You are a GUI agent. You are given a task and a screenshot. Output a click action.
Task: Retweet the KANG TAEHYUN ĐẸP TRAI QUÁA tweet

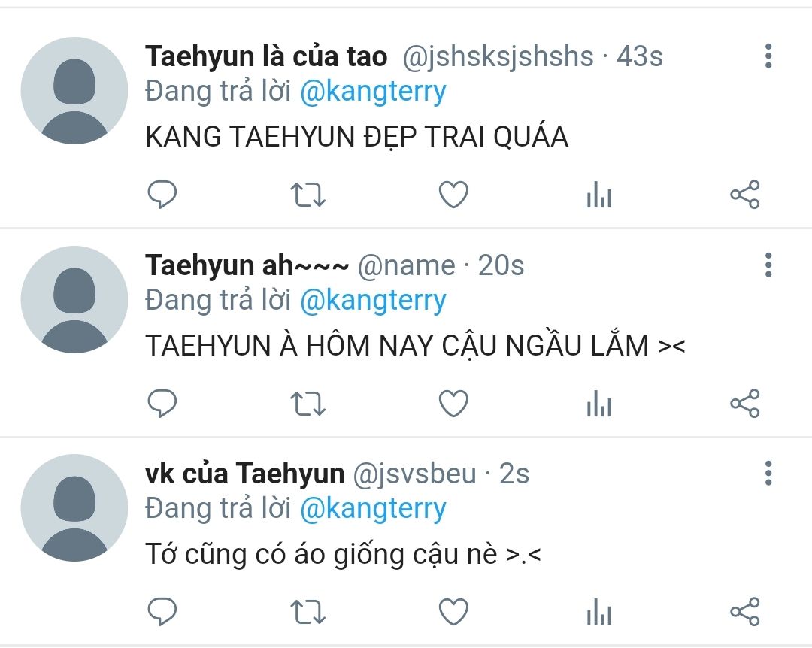[x=308, y=195]
